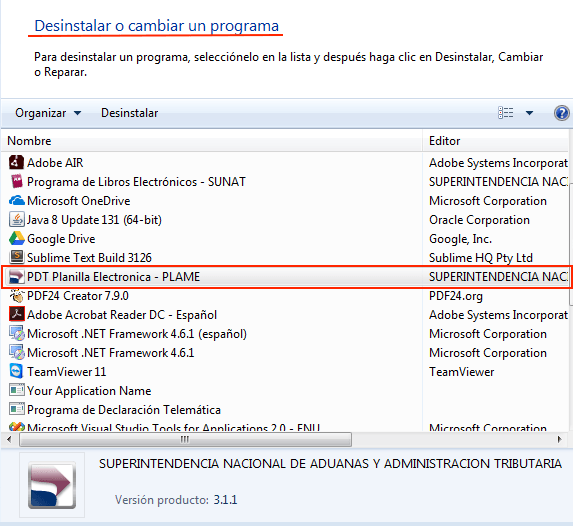Select Programa de Declaración Telemática name
The width and height of the screenshot is (573, 526).
point(124,410)
